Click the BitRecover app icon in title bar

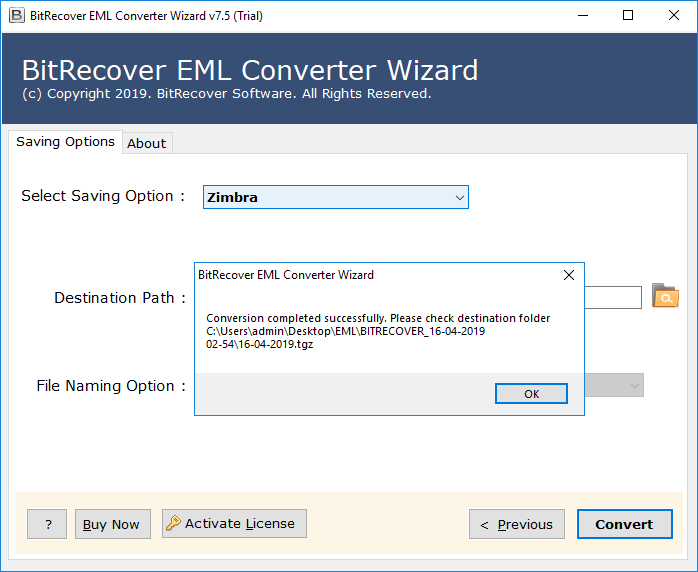tap(16, 16)
